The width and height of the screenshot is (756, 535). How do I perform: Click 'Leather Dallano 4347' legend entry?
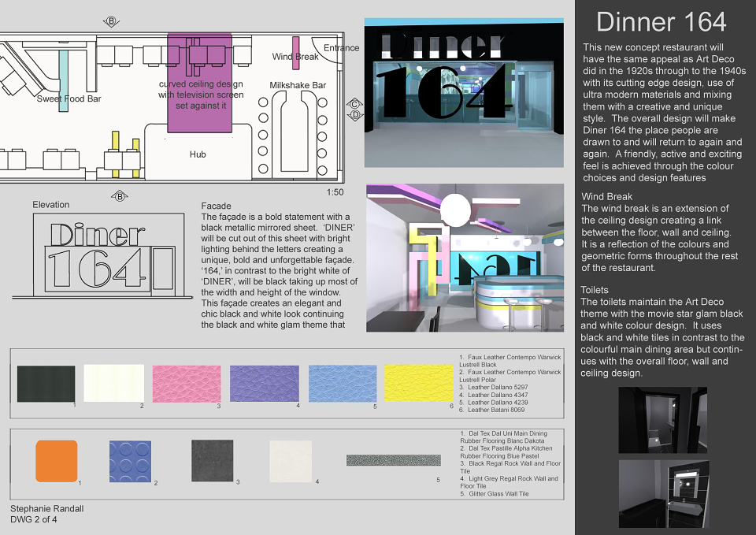tap(498, 395)
